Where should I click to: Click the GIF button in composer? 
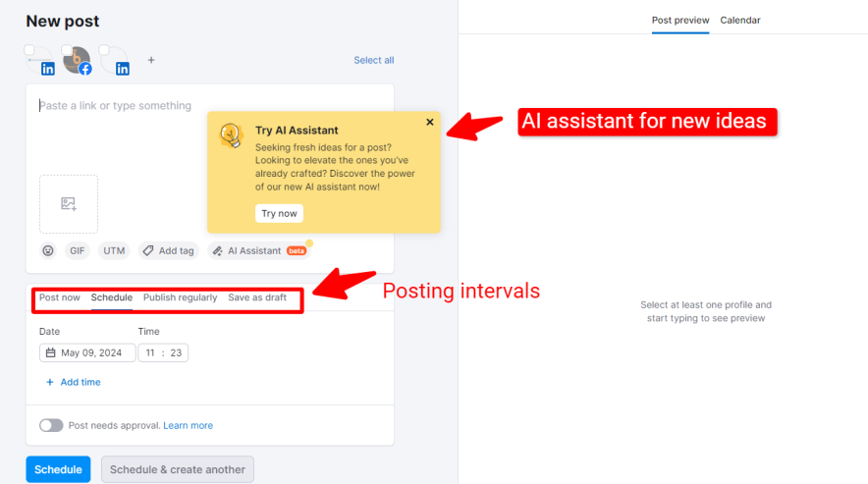tap(78, 250)
